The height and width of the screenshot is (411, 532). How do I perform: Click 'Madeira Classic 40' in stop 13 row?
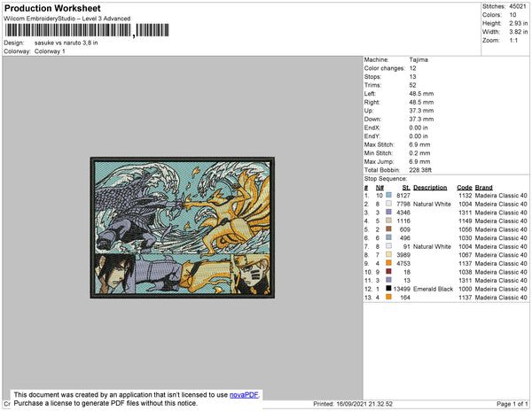pyautogui.click(x=501, y=298)
